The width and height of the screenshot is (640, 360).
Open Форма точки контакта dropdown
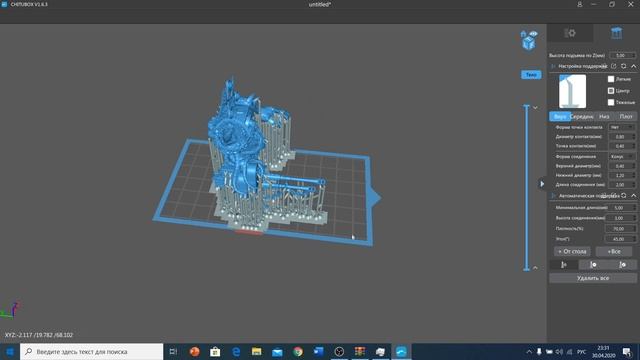pyautogui.click(x=622, y=127)
